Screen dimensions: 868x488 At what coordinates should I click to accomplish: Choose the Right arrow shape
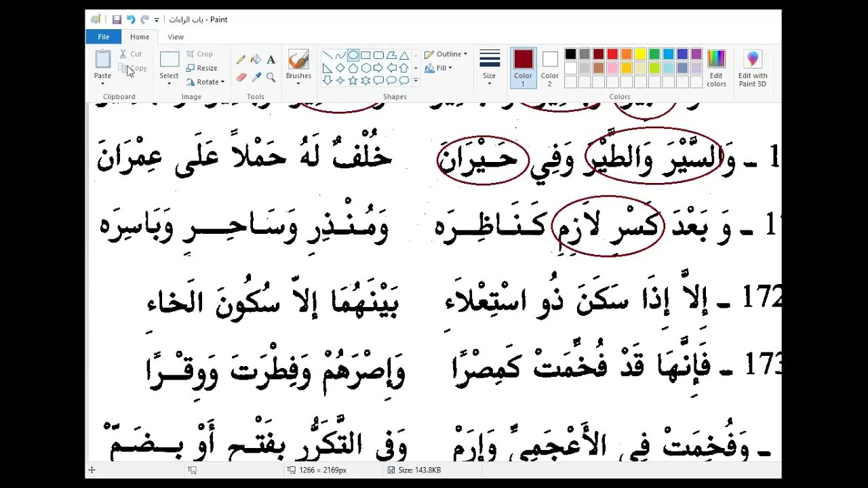tap(378, 68)
